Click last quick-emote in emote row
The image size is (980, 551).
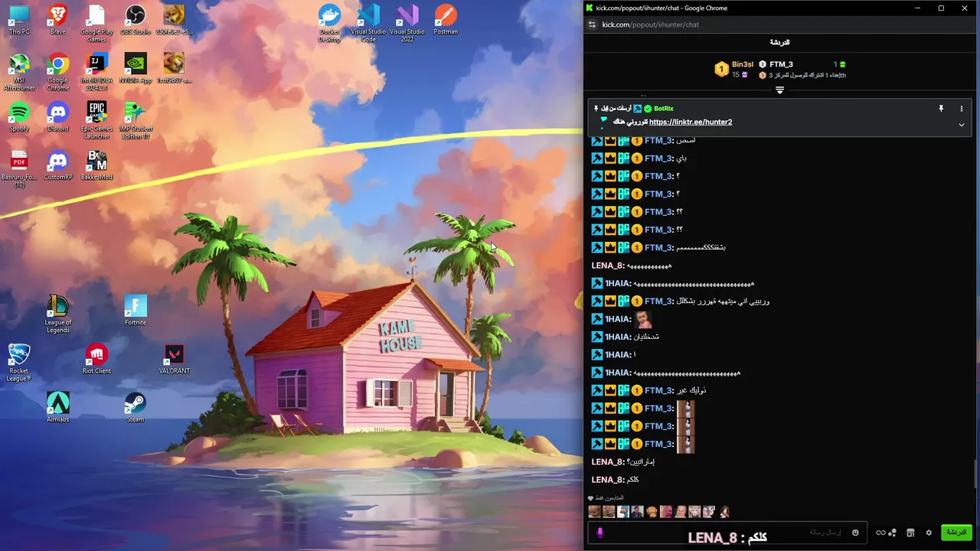click(x=724, y=512)
